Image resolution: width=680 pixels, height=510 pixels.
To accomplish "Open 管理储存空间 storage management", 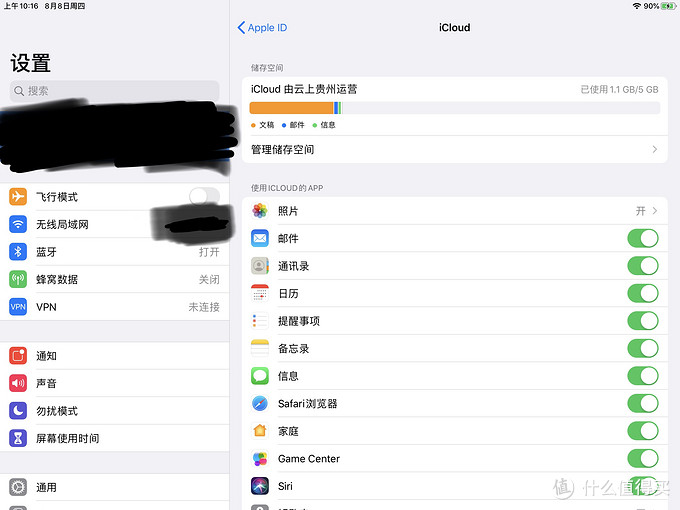I will pyautogui.click(x=454, y=149).
